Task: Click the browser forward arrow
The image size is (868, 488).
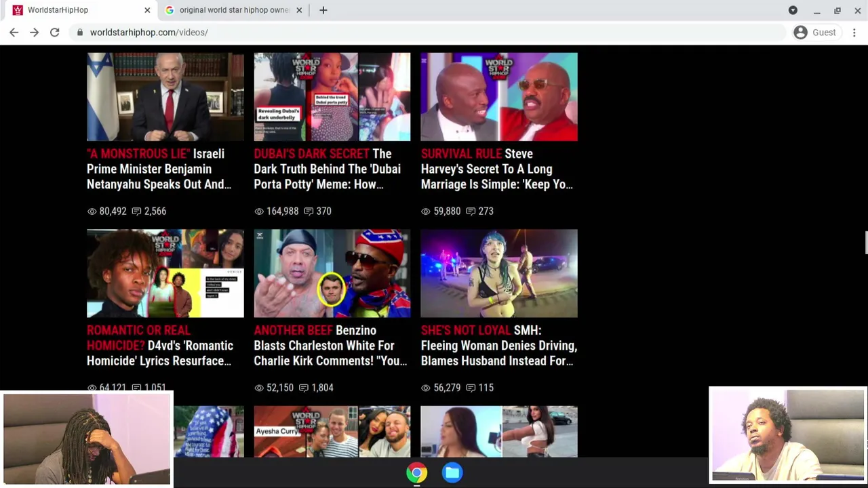Action: 35,32
